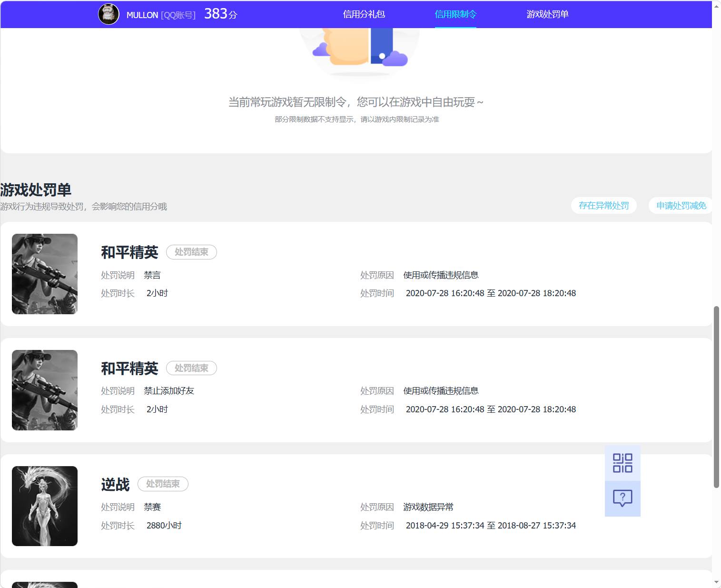Select the 信用限制令 tab

455,14
